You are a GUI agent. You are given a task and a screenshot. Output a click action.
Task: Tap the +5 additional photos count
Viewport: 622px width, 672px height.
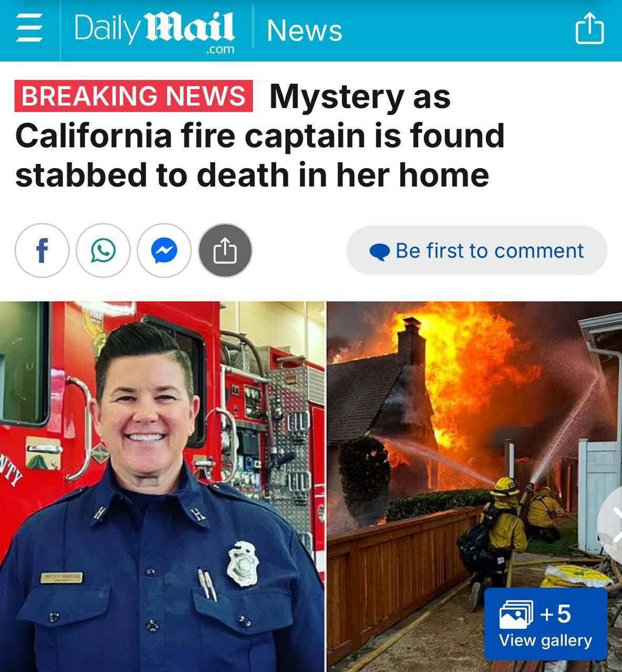click(x=555, y=613)
